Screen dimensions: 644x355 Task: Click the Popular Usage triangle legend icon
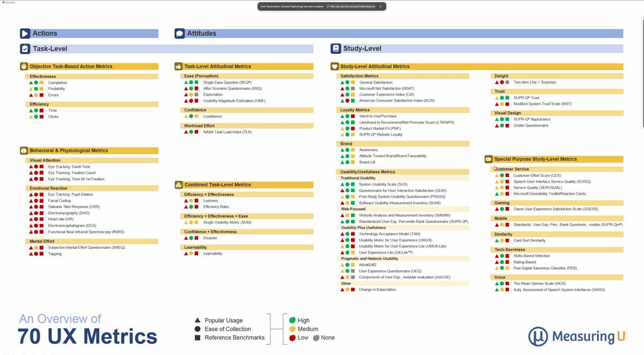tap(199, 320)
